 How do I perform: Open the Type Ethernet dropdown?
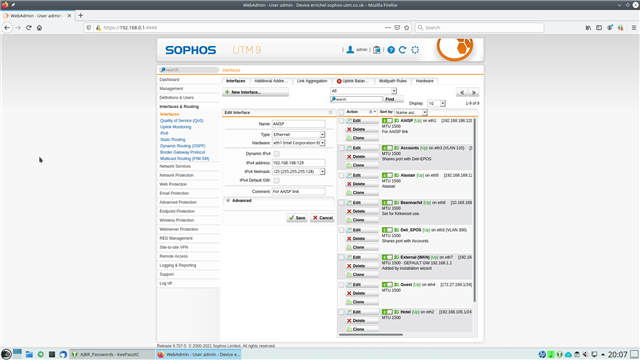pyautogui.click(x=298, y=134)
